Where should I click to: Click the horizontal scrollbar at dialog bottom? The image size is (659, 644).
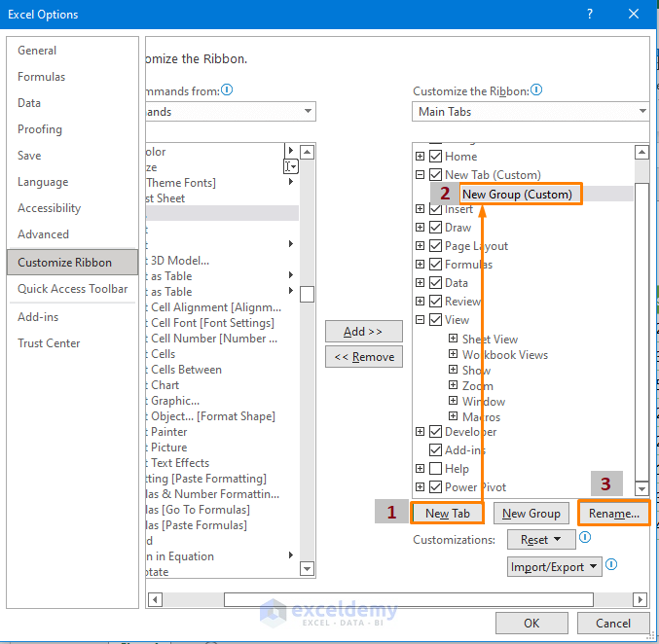click(409, 599)
